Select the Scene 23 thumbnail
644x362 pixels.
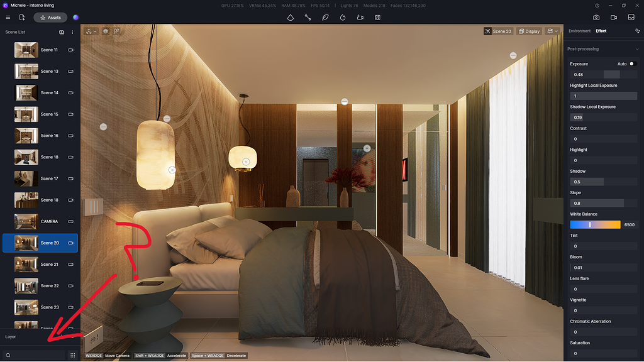(x=25, y=307)
